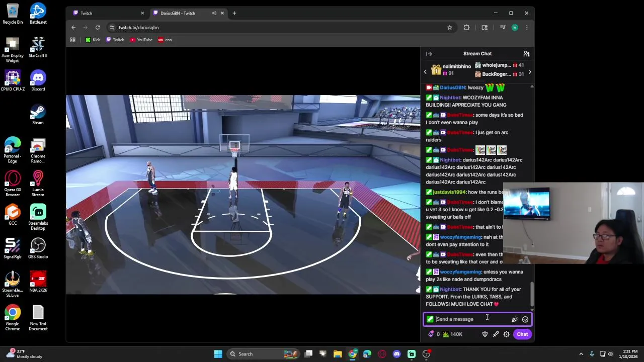Open the bits balance icon
This screenshot has height=362, width=644.
pos(431,334)
